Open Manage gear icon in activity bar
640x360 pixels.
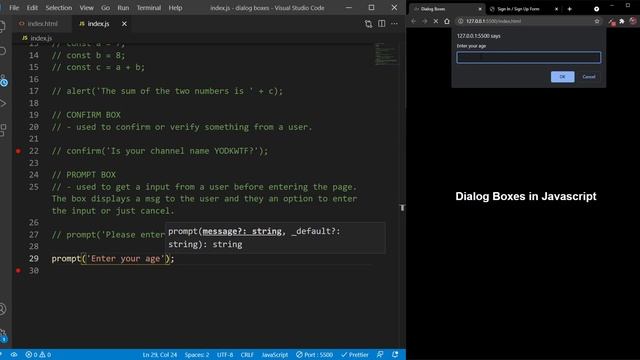click(x=3, y=335)
